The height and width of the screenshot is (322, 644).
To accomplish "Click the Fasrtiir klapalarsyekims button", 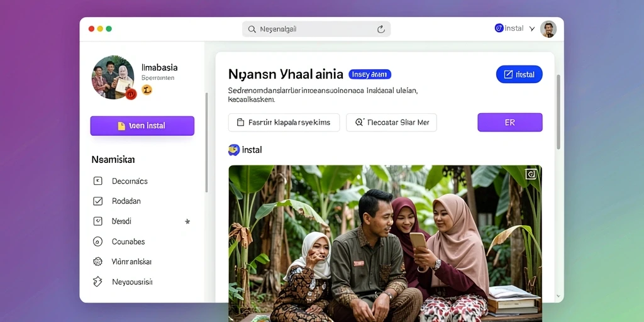I will tap(284, 123).
